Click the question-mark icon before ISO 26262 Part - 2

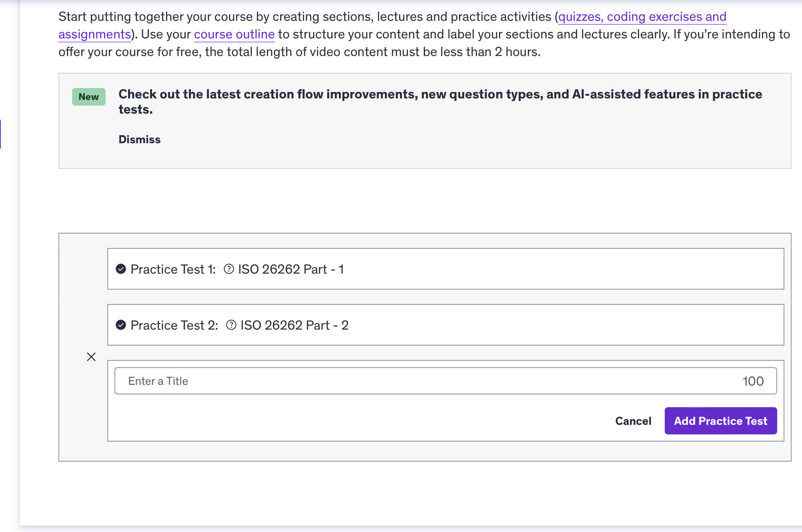(231, 325)
